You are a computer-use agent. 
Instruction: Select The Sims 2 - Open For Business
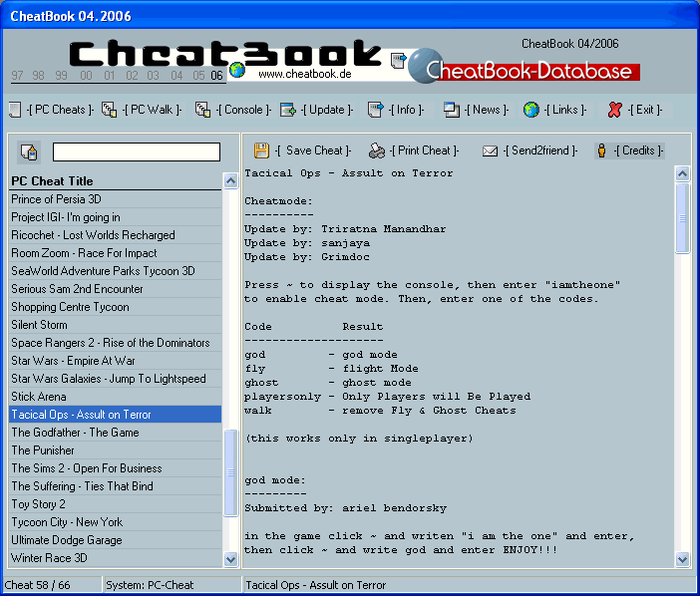[116, 468]
